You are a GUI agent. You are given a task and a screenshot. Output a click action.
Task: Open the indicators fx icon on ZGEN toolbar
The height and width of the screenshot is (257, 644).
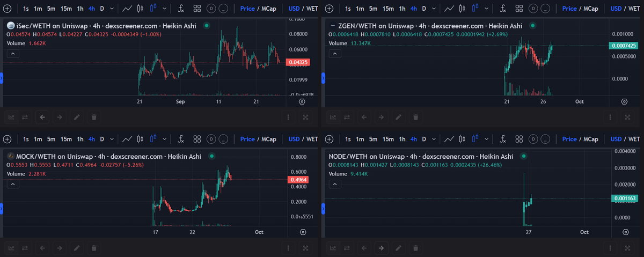pyautogui.click(x=503, y=9)
